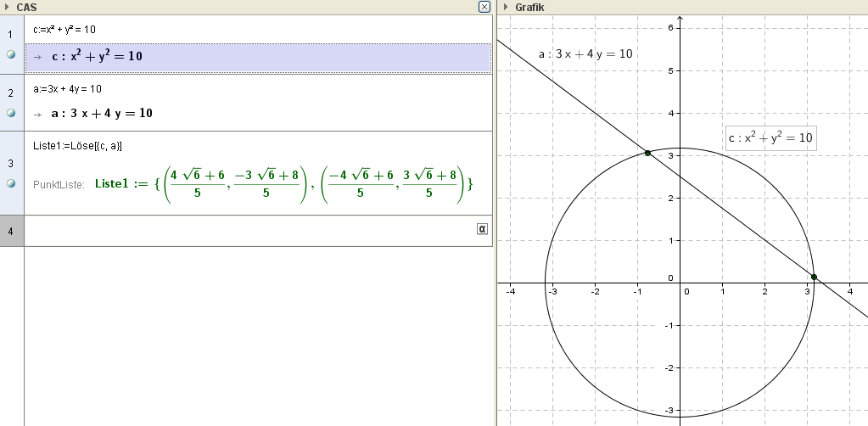Collapse the Grafik panel header triangle
Image resolution: width=868 pixels, height=426 pixels.
tap(505, 7)
